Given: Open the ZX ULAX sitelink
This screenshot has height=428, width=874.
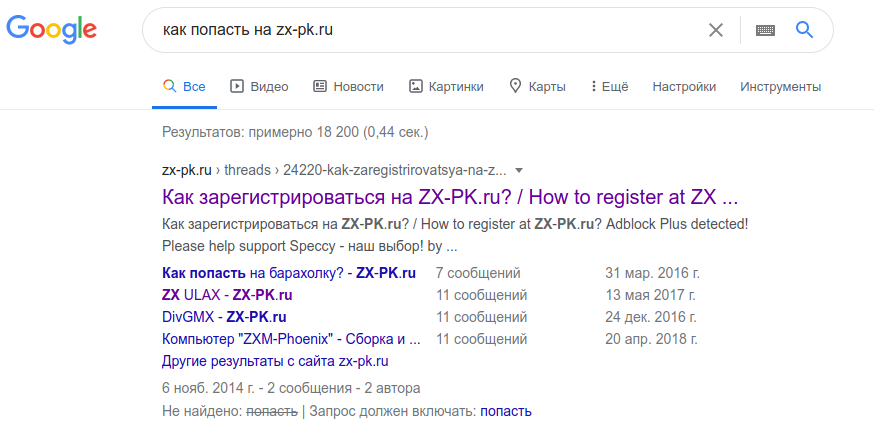Looking at the screenshot, I should tap(227, 295).
